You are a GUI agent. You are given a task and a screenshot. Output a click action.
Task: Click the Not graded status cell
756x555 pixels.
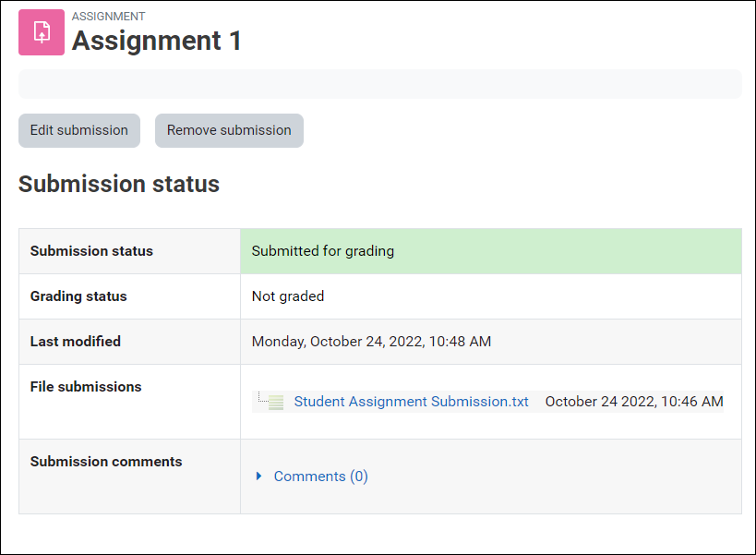click(x=288, y=296)
